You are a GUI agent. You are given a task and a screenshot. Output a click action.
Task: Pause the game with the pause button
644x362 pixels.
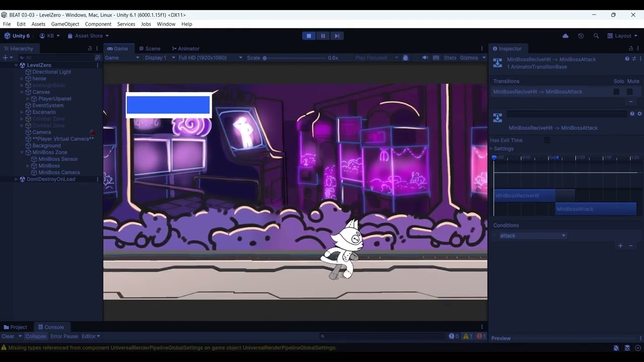323,36
